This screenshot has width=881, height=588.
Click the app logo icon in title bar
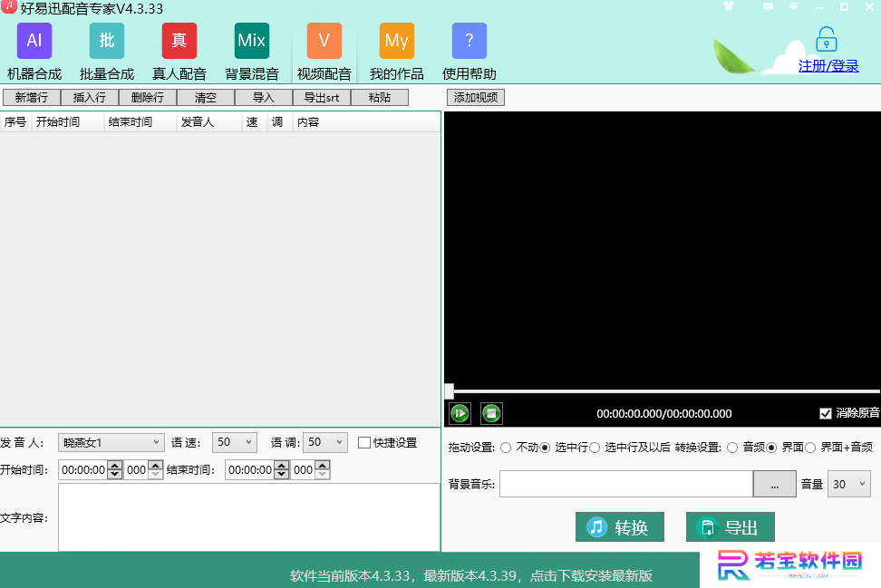[8, 6]
